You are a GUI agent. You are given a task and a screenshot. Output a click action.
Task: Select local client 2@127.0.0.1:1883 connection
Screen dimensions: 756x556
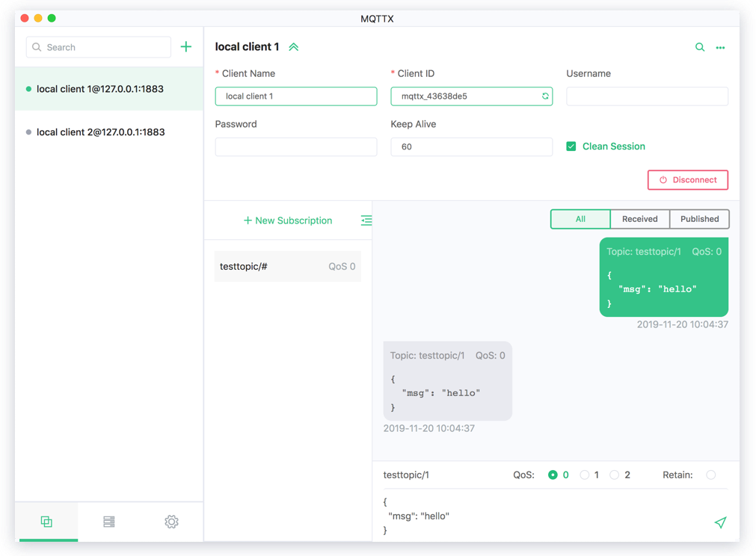tap(109, 132)
